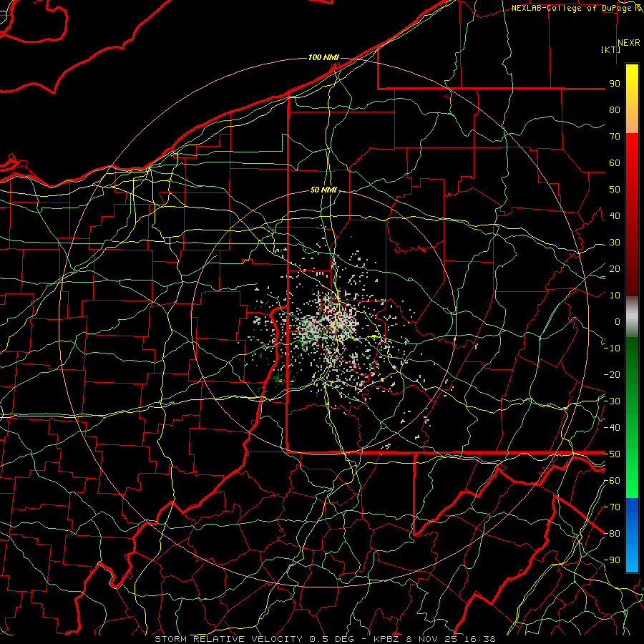Image resolution: width=644 pixels, height=644 pixels.
Task: Select the gray zero-velocity segment of the scale
Action: (x=632, y=316)
